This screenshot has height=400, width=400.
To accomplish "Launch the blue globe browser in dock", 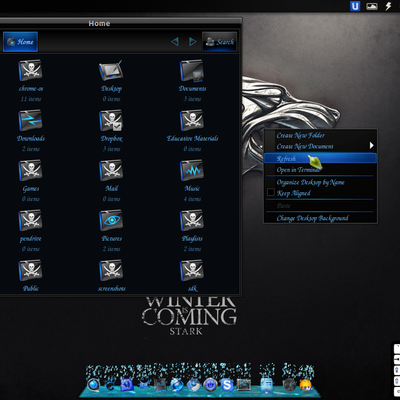I will [177, 385].
